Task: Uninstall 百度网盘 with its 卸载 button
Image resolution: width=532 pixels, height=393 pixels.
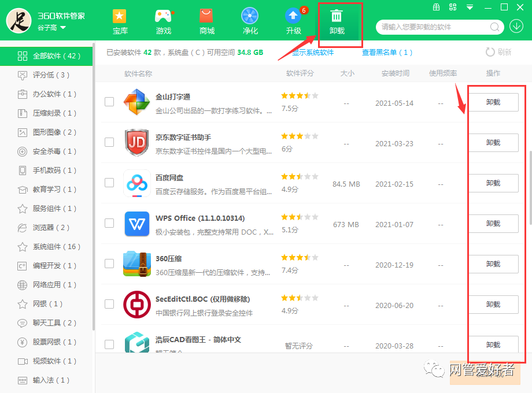Action: point(493,183)
